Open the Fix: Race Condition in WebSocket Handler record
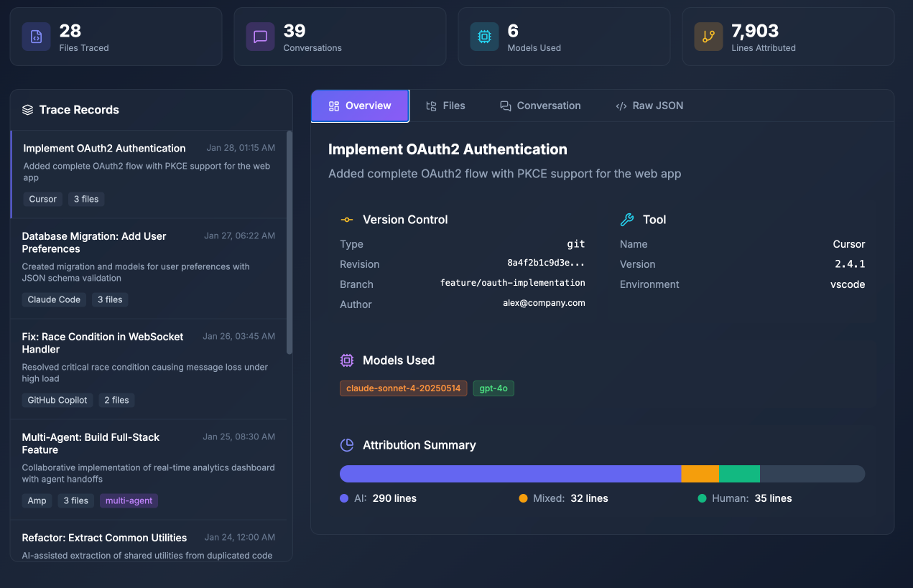913x588 pixels. pyautogui.click(x=148, y=369)
